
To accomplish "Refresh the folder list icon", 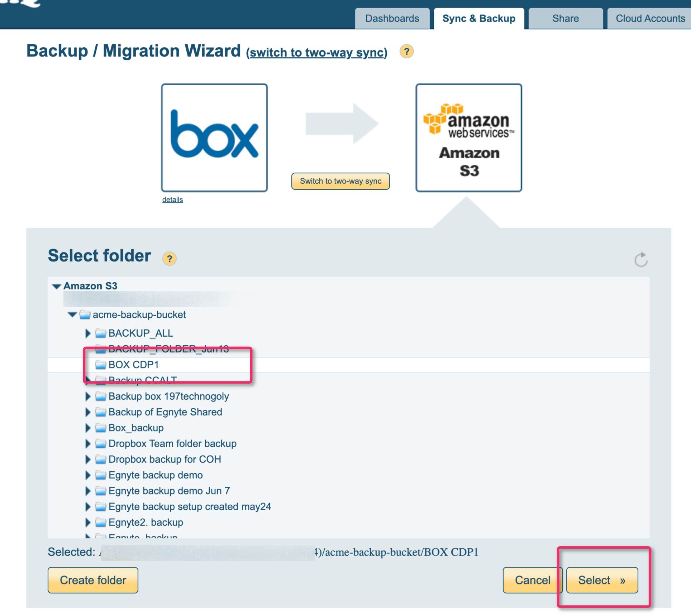I will tap(641, 259).
